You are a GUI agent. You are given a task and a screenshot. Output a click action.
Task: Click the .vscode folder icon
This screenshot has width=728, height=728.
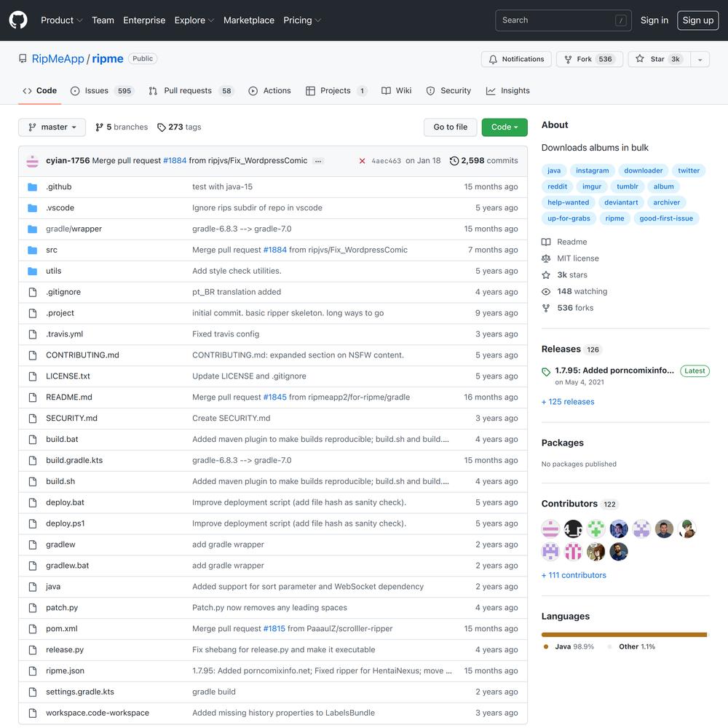pyautogui.click(x=33, y=208)
